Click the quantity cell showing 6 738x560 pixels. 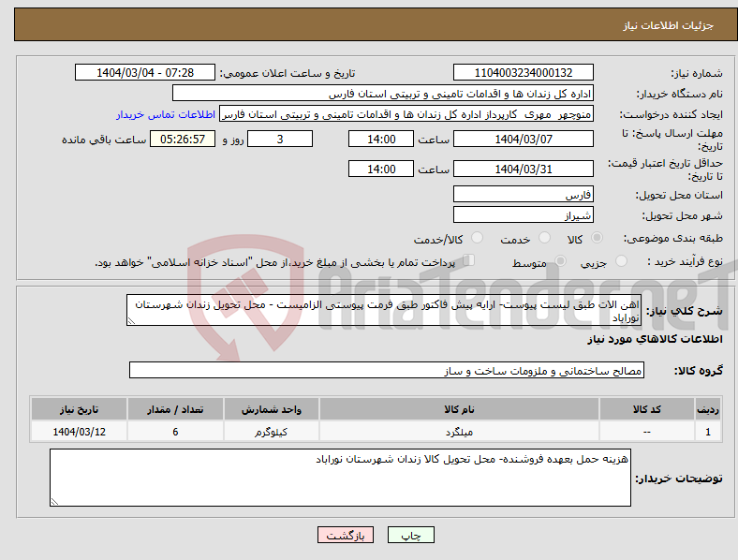[x=175, y=432]
